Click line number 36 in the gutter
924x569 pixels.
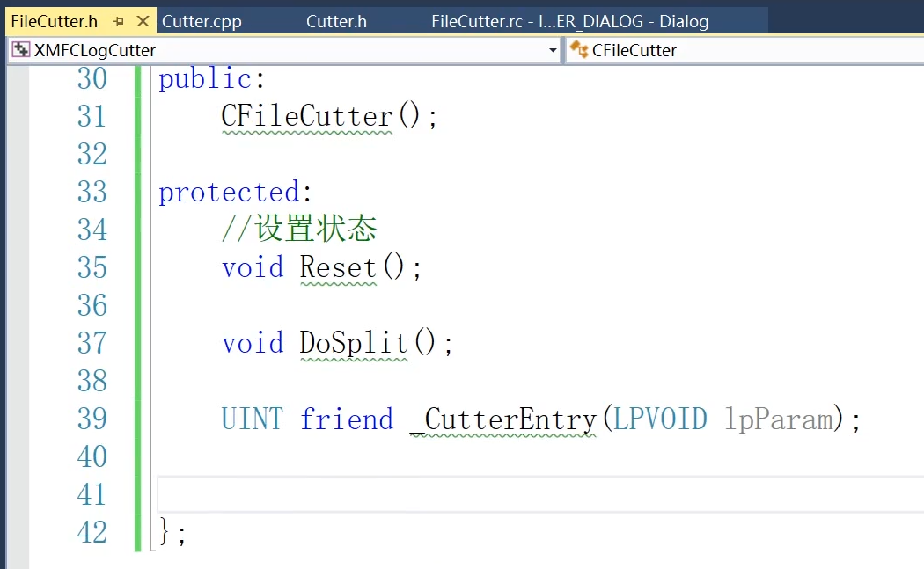point(92,306)
